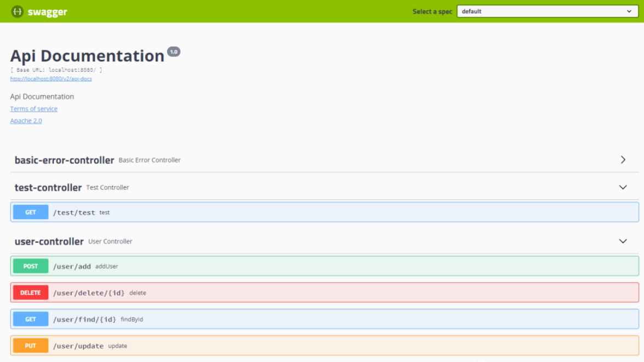Click the Terms of service link

[33, 109]
